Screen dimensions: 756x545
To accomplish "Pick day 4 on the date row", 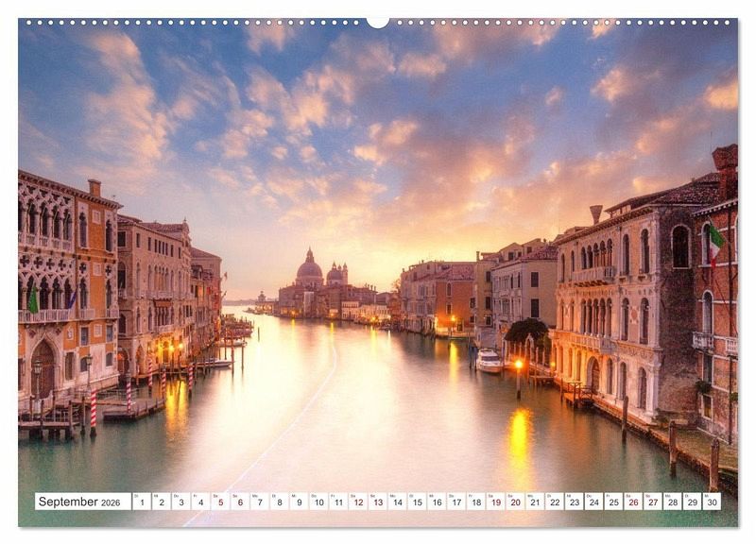I will [x=201, y=502].
